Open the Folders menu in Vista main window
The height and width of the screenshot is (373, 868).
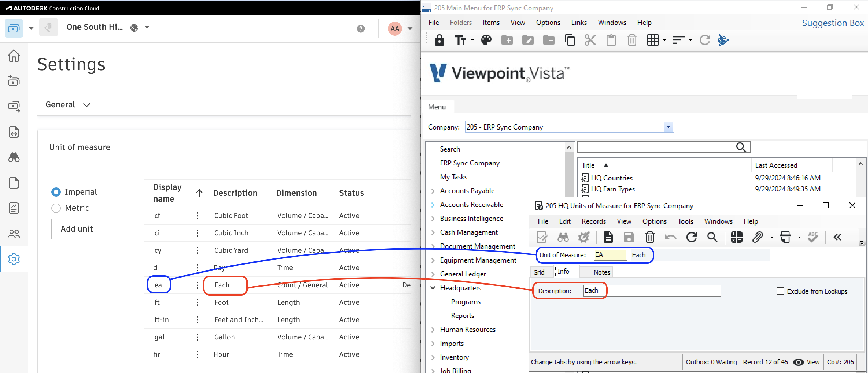coord(461,22)
